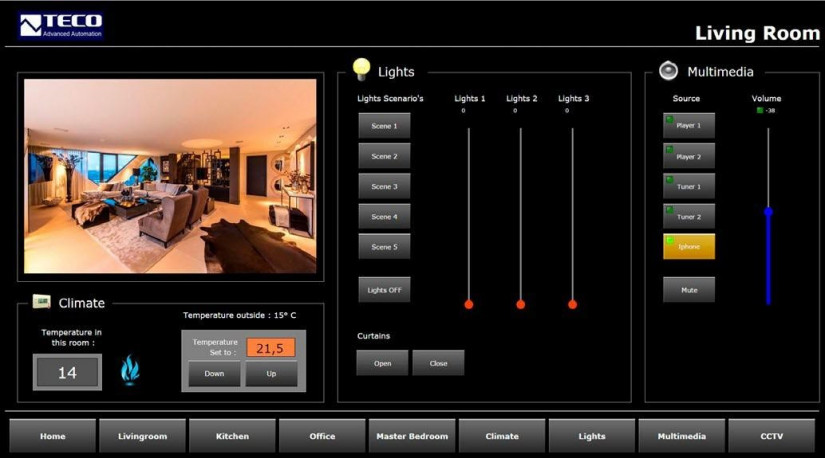The image size is (825, 458).
Task: Select Player 1 as multimedia source
Action: [688, 126]
